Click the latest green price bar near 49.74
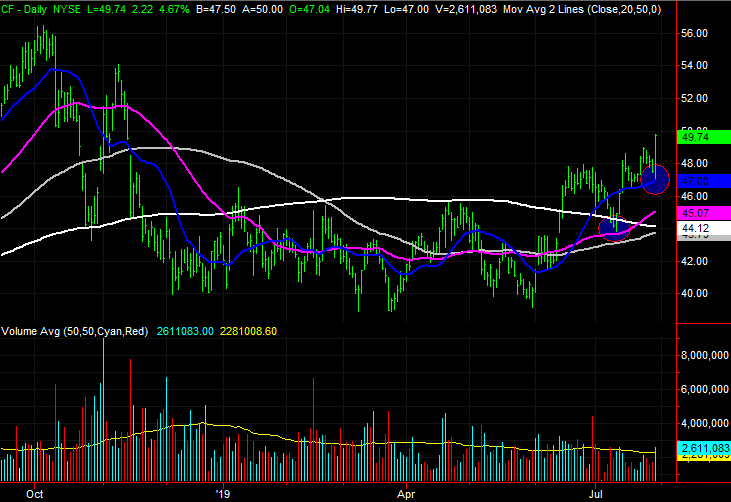The height and width of the screenshot is (502, 731). click(x=656, y=156)
